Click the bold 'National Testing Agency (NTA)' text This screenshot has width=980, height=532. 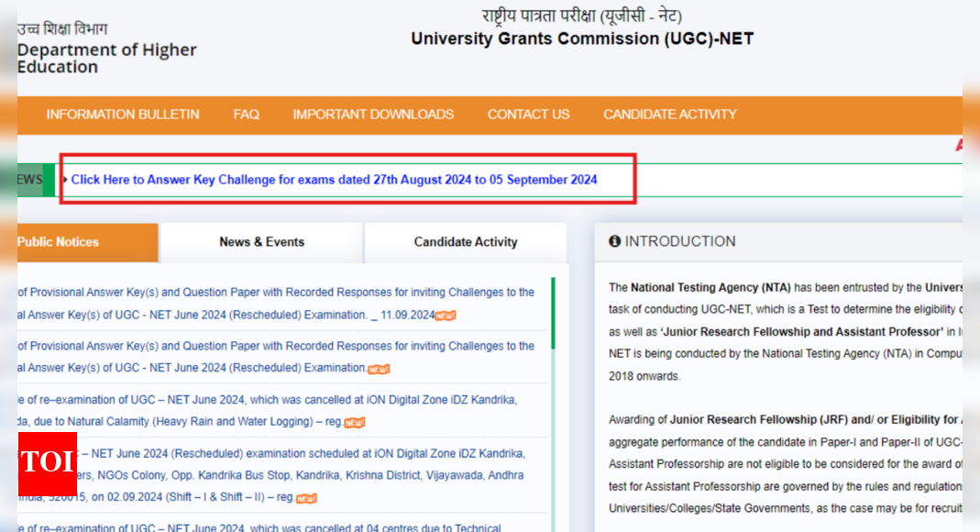point(710,288)
